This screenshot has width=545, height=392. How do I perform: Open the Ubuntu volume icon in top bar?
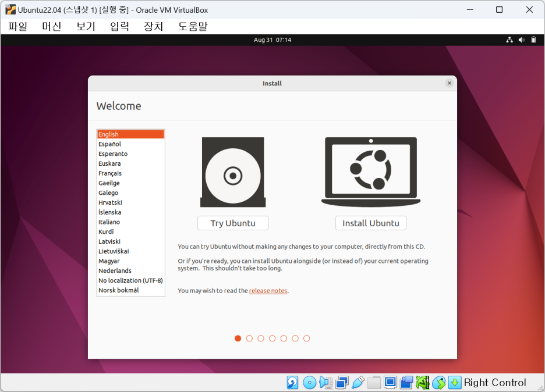pos(521,40)
